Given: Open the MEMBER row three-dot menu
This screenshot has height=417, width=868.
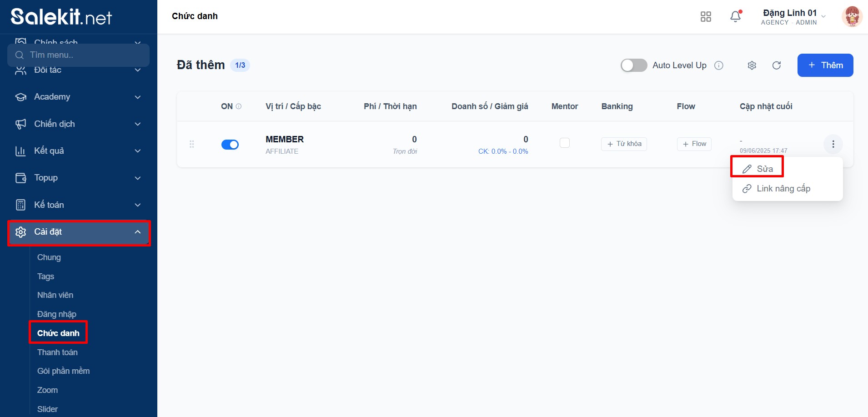Looking at the screenshot, I should (833, 144).
